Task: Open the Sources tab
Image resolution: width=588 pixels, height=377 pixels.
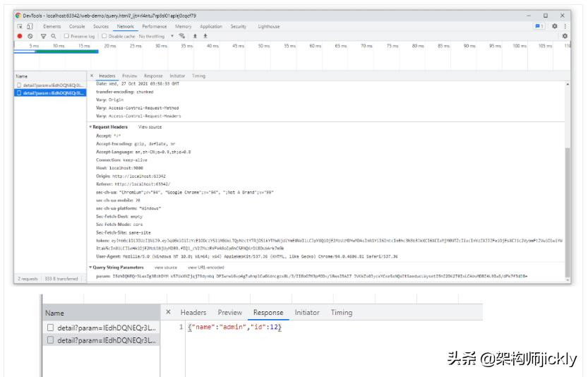Action: coord(101,27)
